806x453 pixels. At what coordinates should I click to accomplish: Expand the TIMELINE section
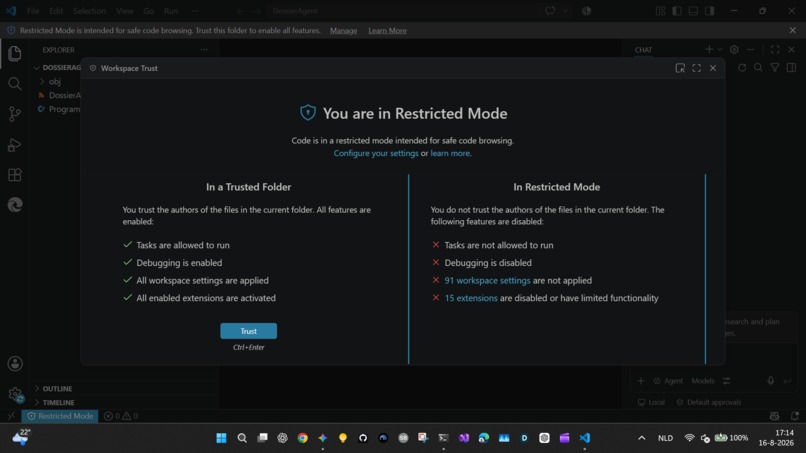click(58, 403)
